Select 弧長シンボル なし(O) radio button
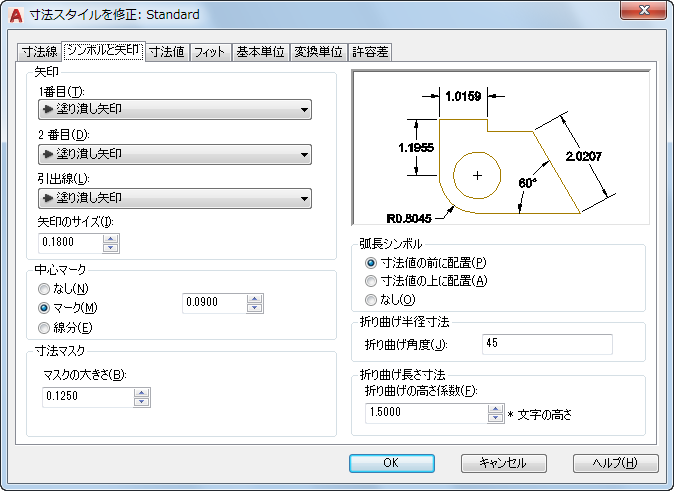Screen dimensions: 674x491 click(371, 300)
